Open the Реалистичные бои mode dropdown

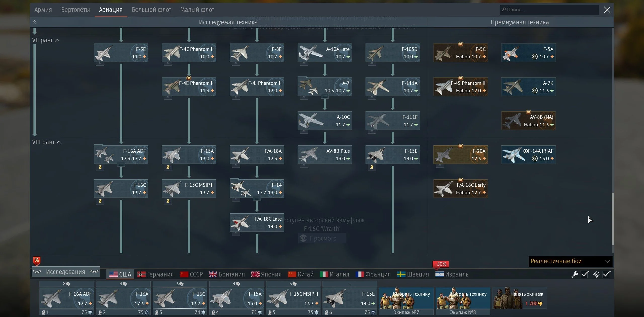click(570, 261)
